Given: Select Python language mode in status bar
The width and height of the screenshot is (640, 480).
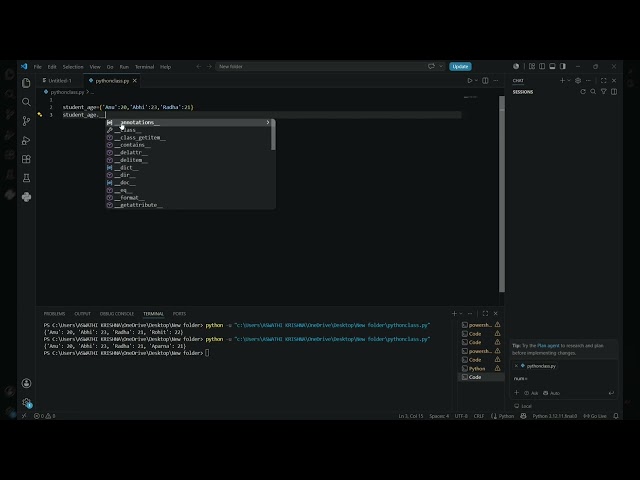Looking at the screenshot, I should click(x=506, y=416).
